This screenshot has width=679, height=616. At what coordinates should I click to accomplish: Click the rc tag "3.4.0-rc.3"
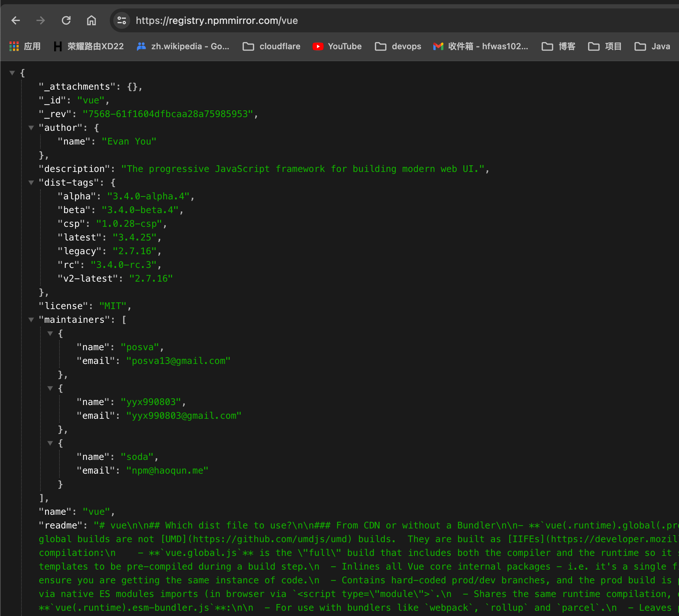[x=123, y=265]
